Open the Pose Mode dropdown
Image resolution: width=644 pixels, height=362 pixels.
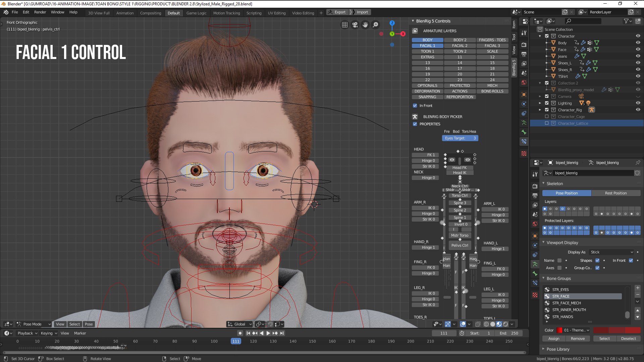click(x=34, y=324)
